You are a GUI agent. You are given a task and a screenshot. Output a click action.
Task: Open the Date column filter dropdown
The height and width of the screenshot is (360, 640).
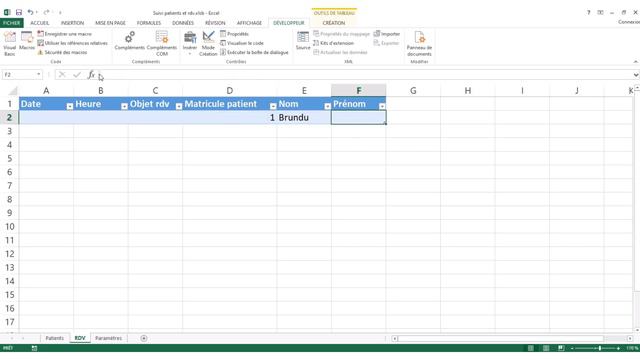tap(69, 106)
